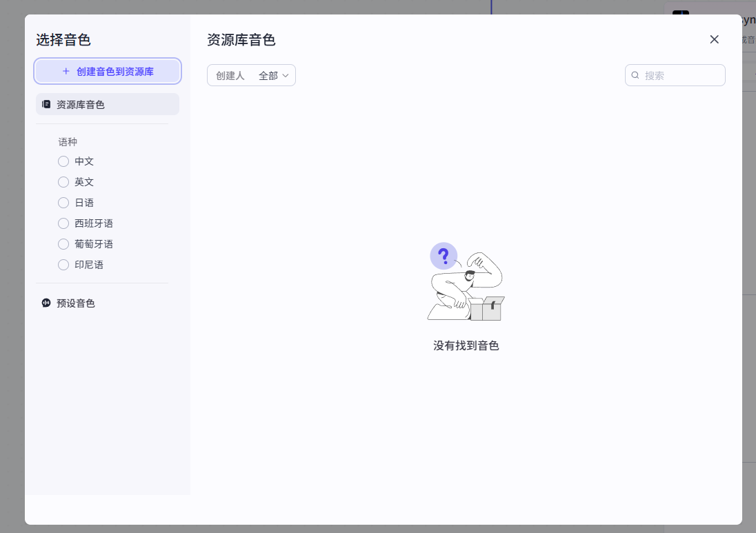Open the 预设音色 section
The width and height of the screenshot is (756, 533).
tap(76, 303)
